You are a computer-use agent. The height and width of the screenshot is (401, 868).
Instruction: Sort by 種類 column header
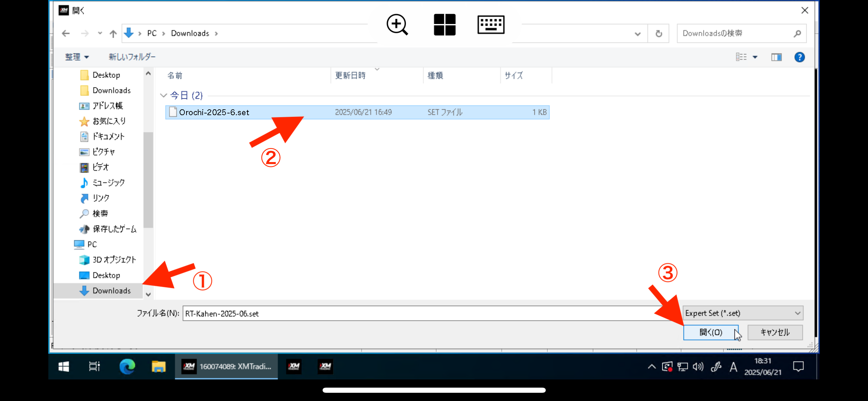(435, 75)
